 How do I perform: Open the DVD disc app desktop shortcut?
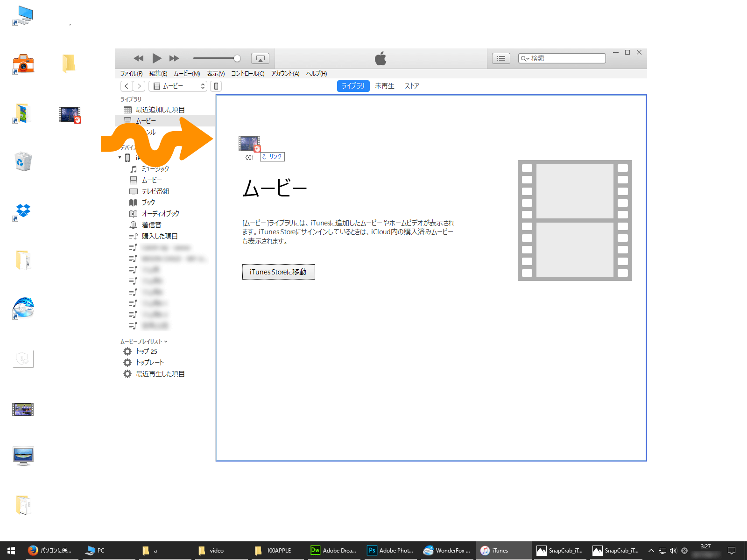tap(23, 308)
